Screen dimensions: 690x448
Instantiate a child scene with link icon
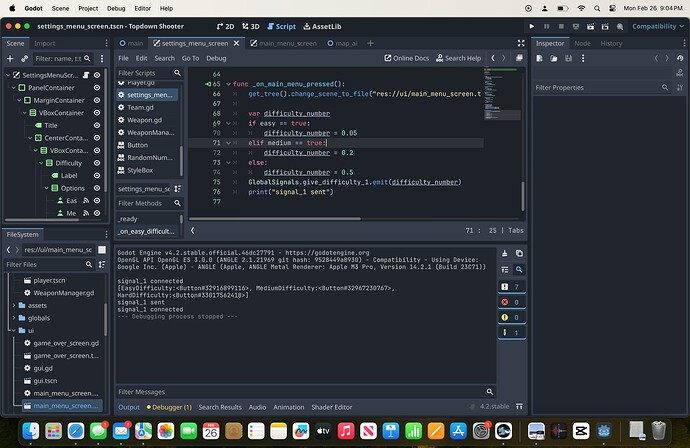(x=25, y=59)
